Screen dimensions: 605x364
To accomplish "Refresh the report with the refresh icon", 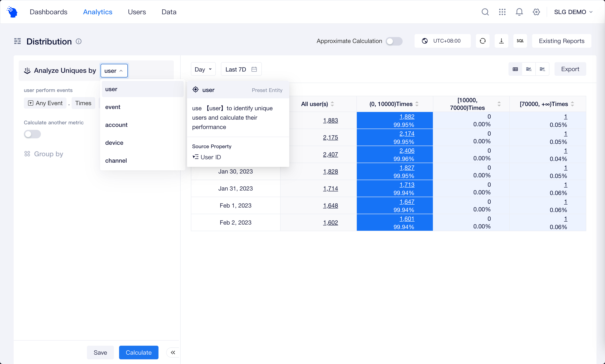I will point(483,41).
